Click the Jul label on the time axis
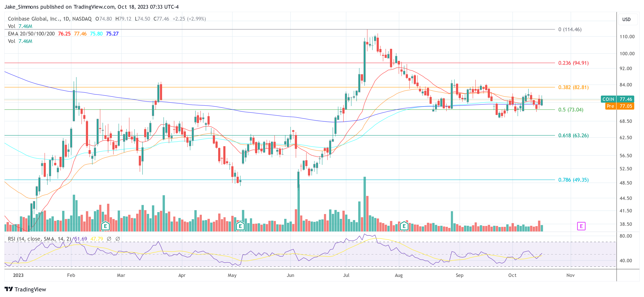This screenshot has width=644, height=297. (x=346, y=275)
